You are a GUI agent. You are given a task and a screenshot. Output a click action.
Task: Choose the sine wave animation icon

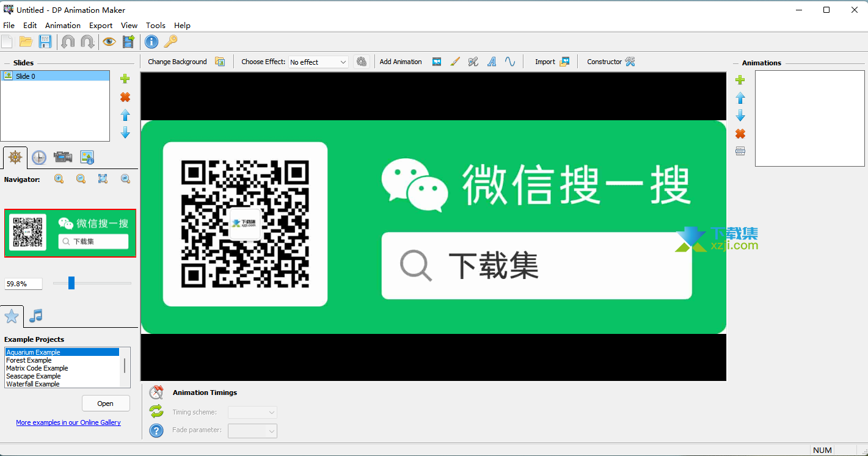pyautogui.click(x=510, y=62)
